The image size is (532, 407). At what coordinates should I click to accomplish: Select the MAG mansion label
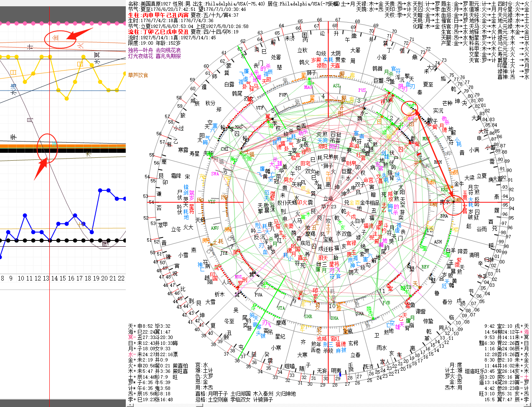[308, 88]
